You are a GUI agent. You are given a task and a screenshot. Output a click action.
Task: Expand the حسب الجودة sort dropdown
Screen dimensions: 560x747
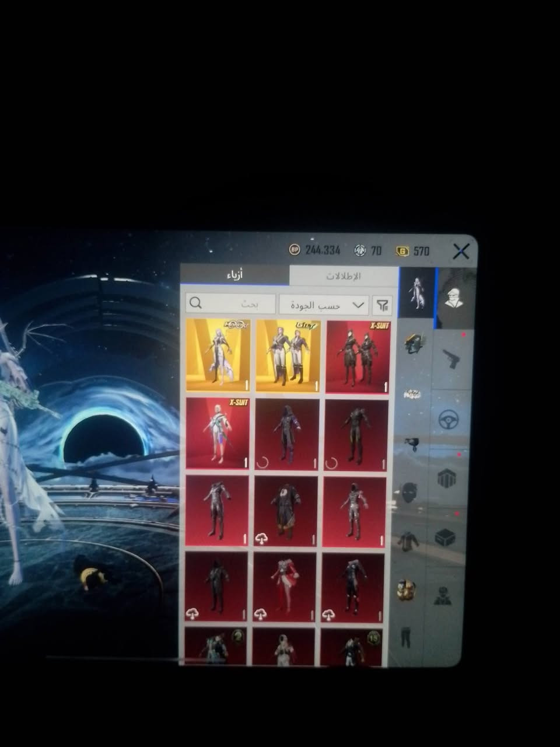pos(324,305)
